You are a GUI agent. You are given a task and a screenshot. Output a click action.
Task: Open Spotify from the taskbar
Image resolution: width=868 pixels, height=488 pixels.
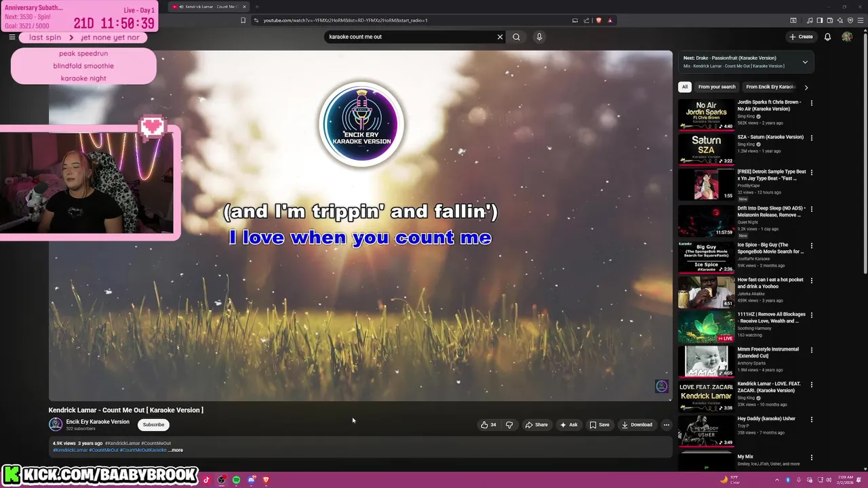click(236, 480)
